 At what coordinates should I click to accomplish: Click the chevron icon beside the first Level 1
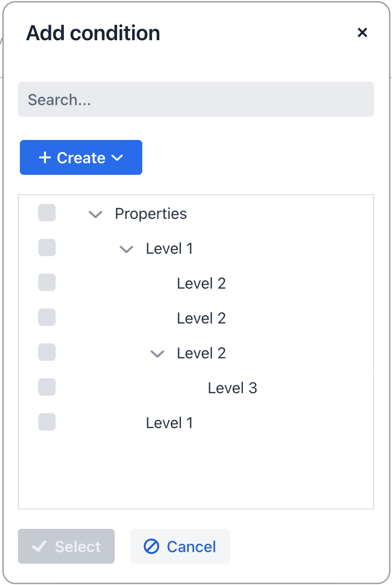click(126, 249)
